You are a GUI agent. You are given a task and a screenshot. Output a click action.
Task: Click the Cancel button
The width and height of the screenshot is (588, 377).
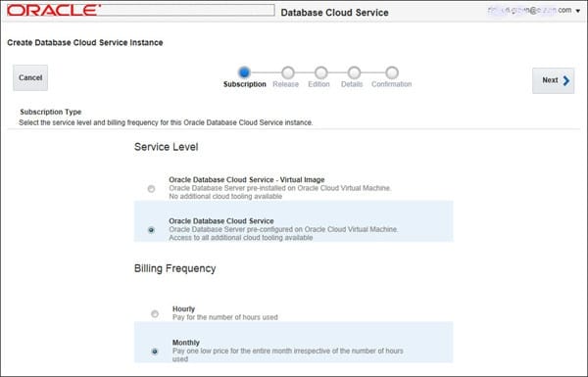tap(30, 77)
